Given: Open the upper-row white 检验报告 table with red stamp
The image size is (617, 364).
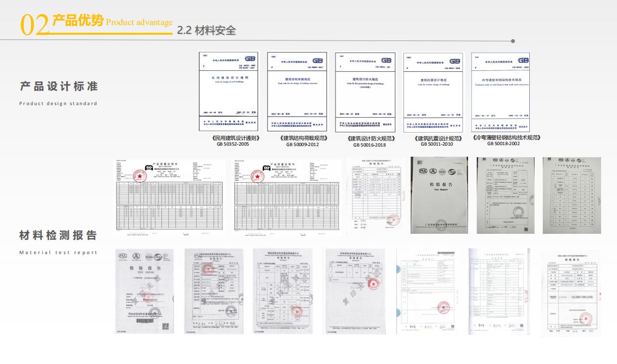Looking at the screenshot, I should tap(376, 195).
